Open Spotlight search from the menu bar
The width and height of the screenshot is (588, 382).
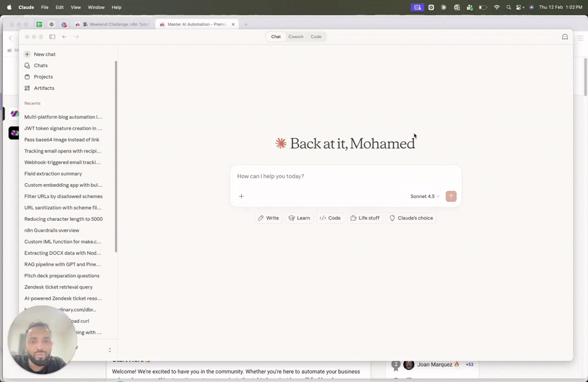(508, 7)
